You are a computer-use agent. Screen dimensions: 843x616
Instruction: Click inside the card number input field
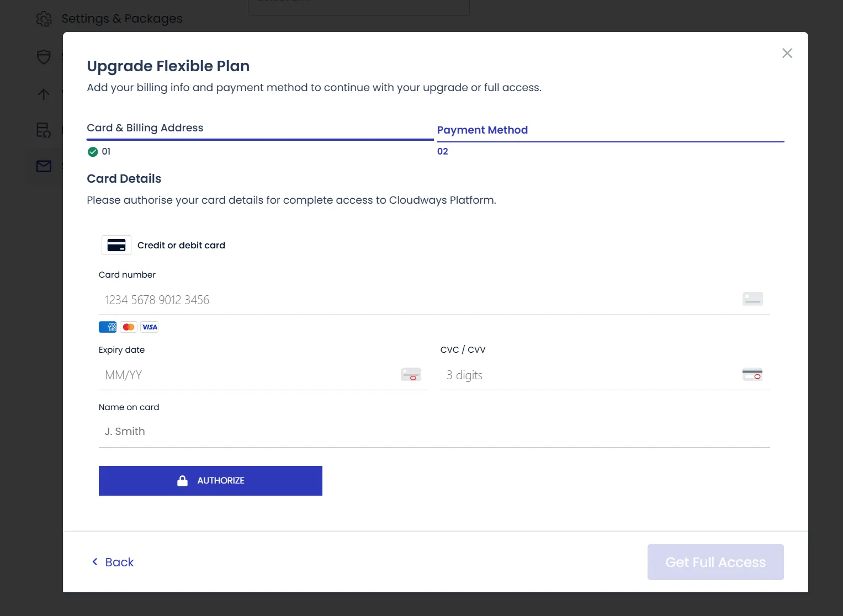coord(331,300)
